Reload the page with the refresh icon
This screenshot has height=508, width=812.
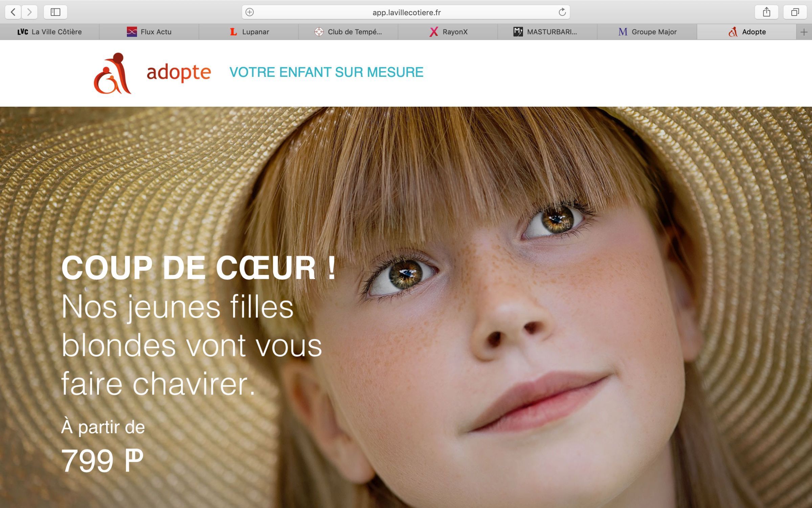[562, 12]
